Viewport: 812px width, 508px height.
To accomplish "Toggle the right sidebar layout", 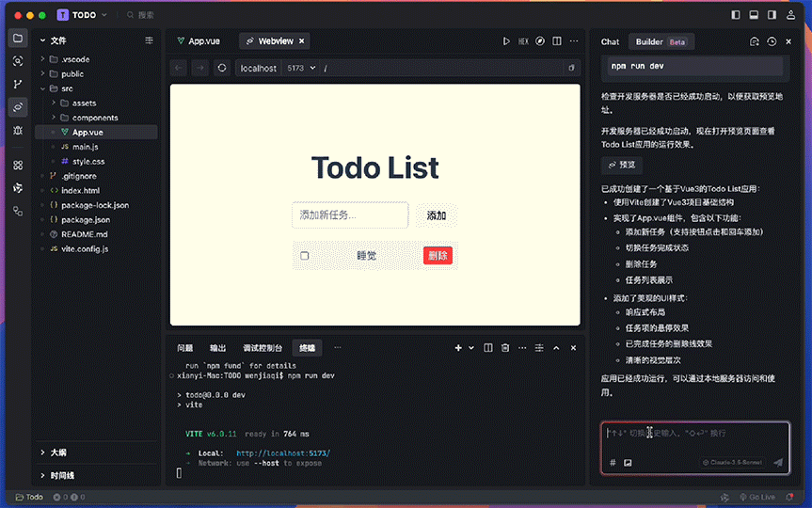I will (772, 15).
